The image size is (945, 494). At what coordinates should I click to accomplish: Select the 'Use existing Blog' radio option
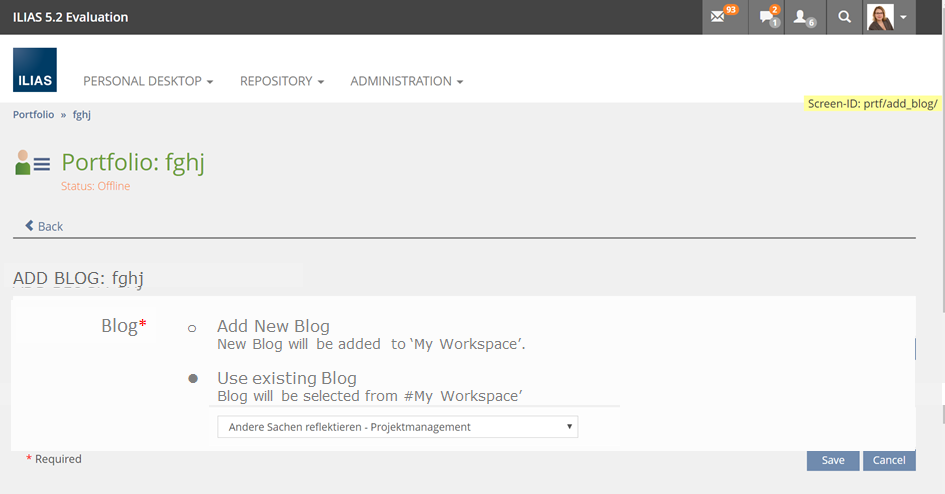192,379
